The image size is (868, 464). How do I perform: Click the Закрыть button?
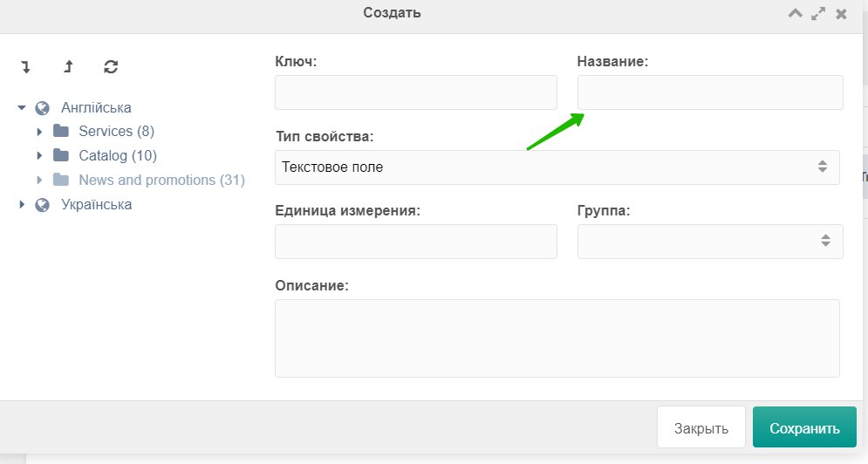coord(701,427)
